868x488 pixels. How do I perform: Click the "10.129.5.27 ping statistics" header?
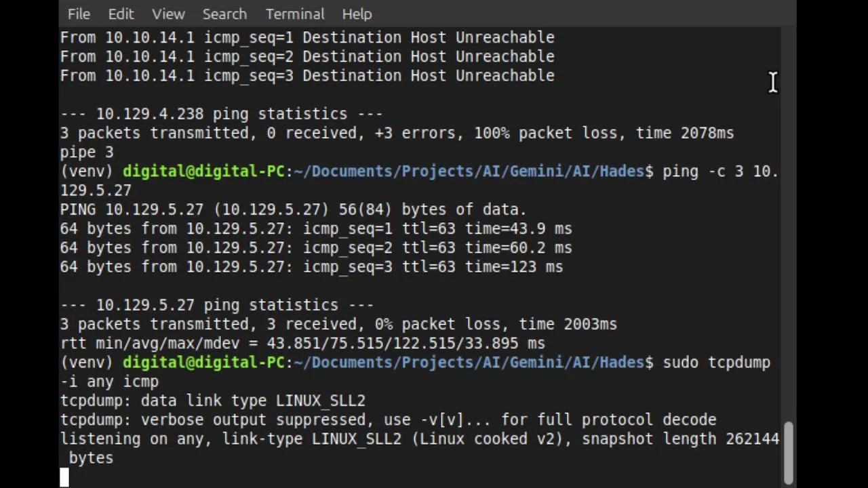pyautogui.click(x=216, y=305)
